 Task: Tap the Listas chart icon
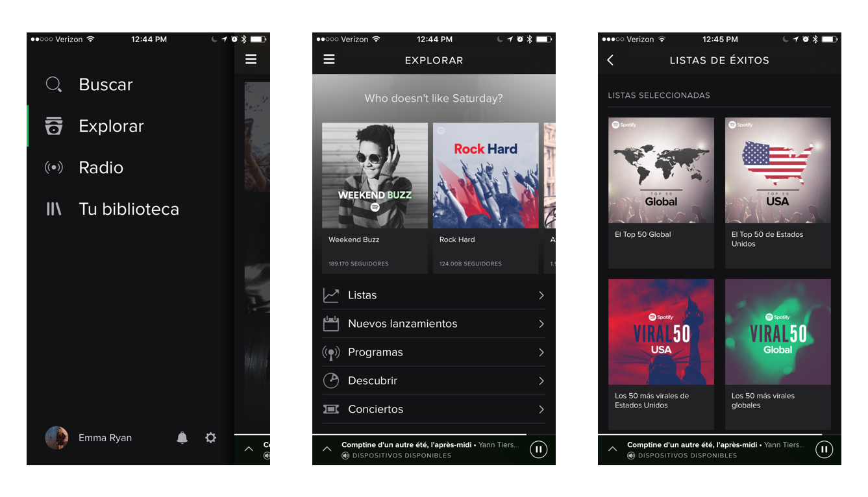pos(331,295)
